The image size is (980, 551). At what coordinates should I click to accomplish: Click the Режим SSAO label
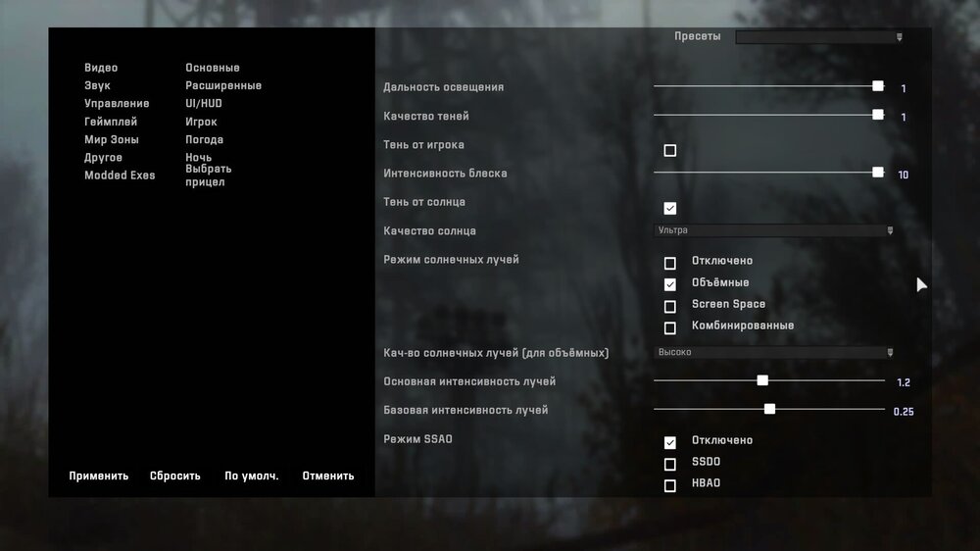click(418, 439)
